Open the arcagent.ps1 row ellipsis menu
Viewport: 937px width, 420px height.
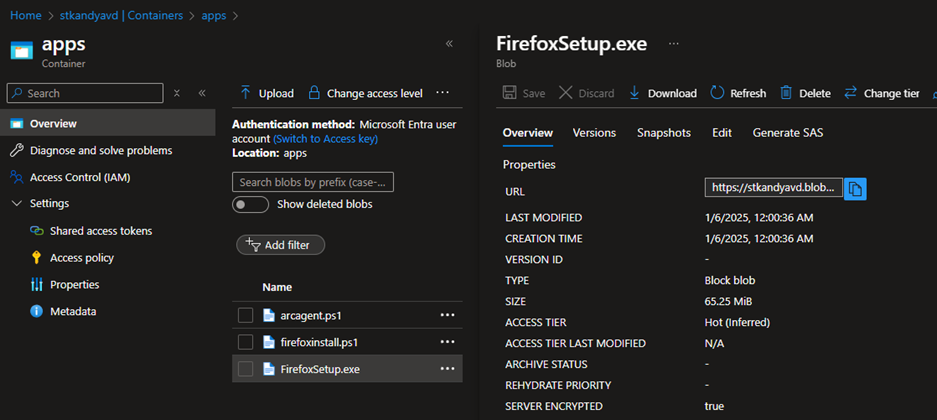tap(448, 315)
